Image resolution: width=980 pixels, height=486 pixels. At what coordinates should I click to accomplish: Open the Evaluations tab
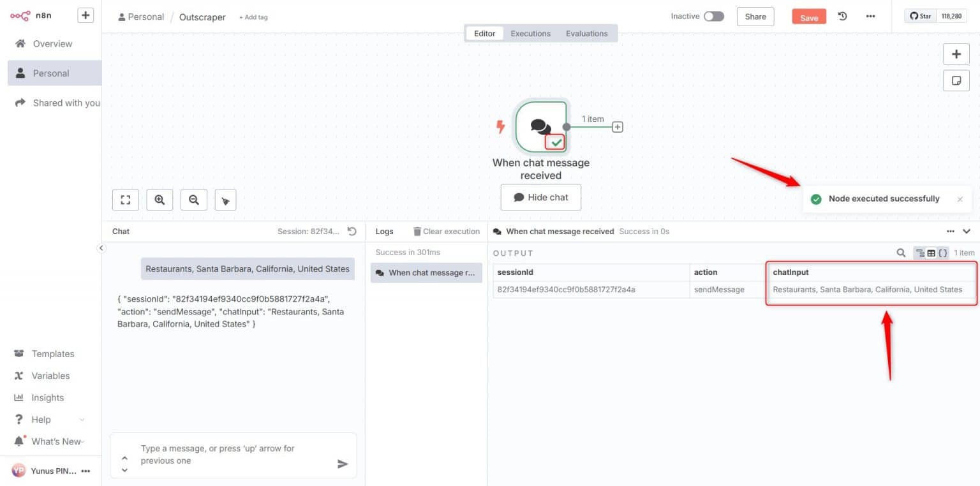(x=586, y=33)
